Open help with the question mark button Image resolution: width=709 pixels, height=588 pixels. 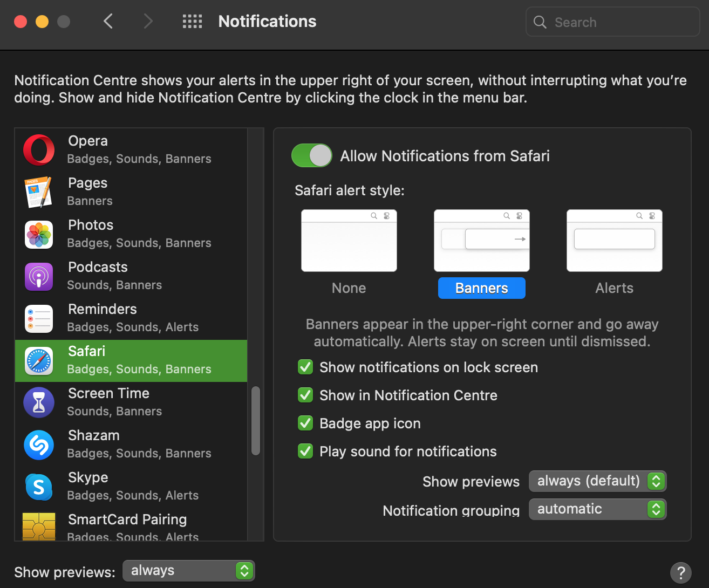pyautogui.click(x=681, y=572)
